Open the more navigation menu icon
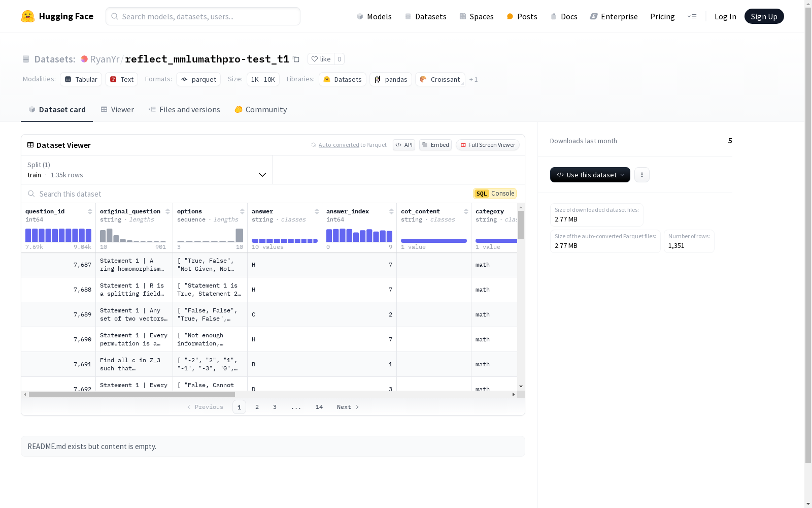This screenshot has height=508, width=812. 692,16
